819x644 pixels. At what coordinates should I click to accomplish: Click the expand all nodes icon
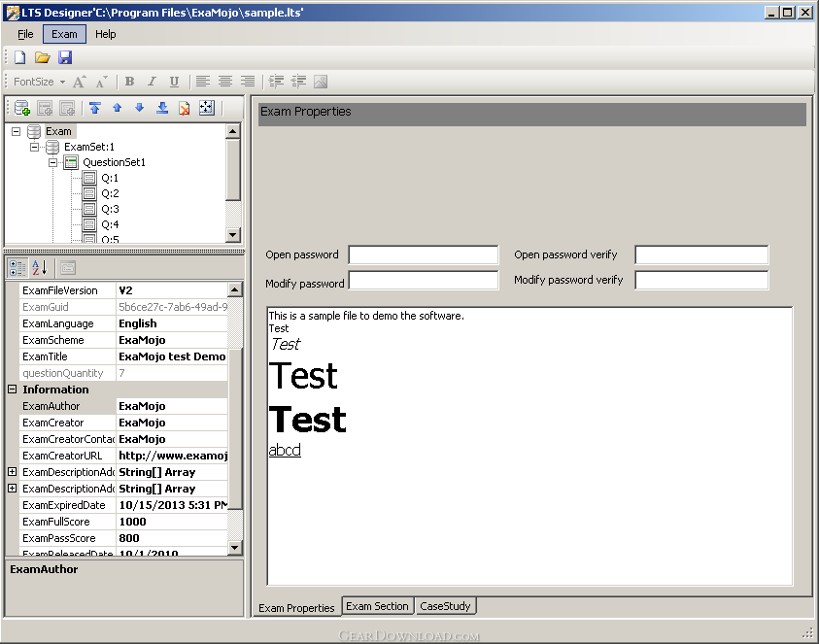(x=206, y=108)
